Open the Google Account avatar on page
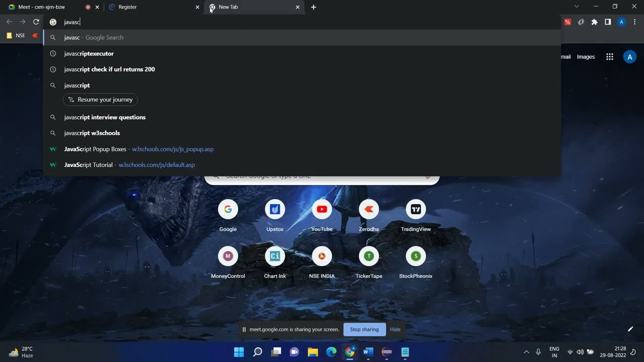The image size is (644, 362). click(629, 57)
